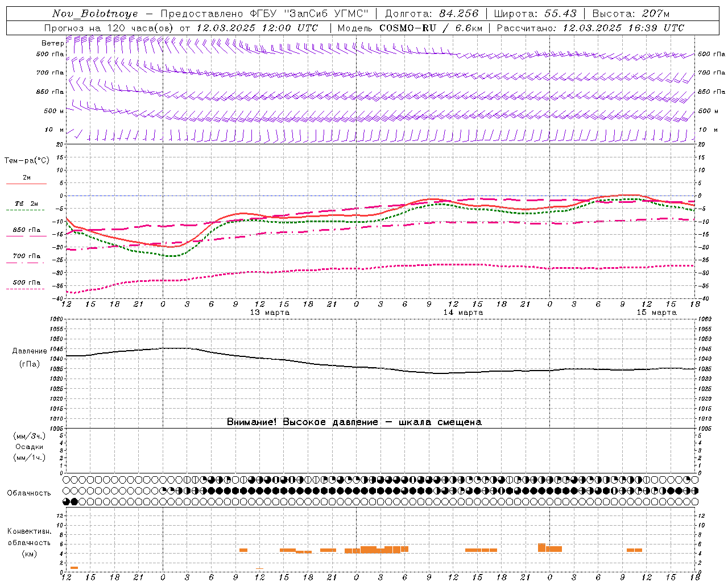This screenshot has width=728, height=582.
Task: Click the "Давление" pressure panel label
Action: pos(29,351)
